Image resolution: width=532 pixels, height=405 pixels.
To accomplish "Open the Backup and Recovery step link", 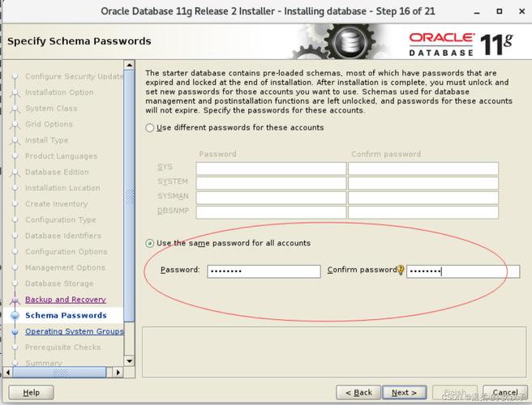I will click(x=66, y=300).
